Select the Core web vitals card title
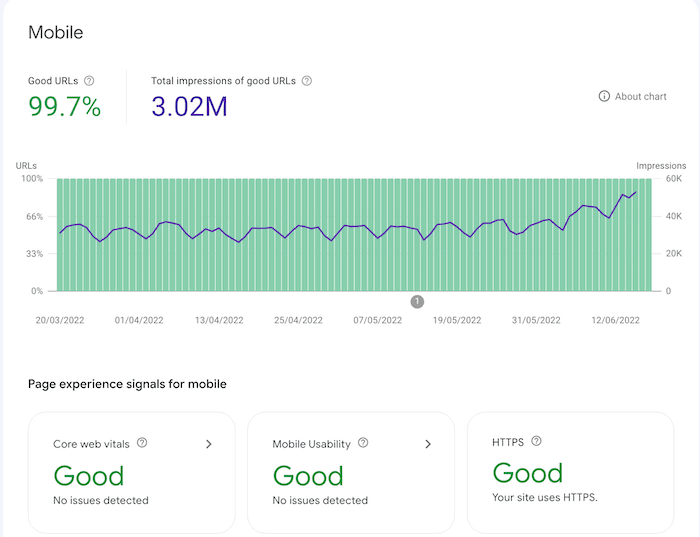 (93, 443)
